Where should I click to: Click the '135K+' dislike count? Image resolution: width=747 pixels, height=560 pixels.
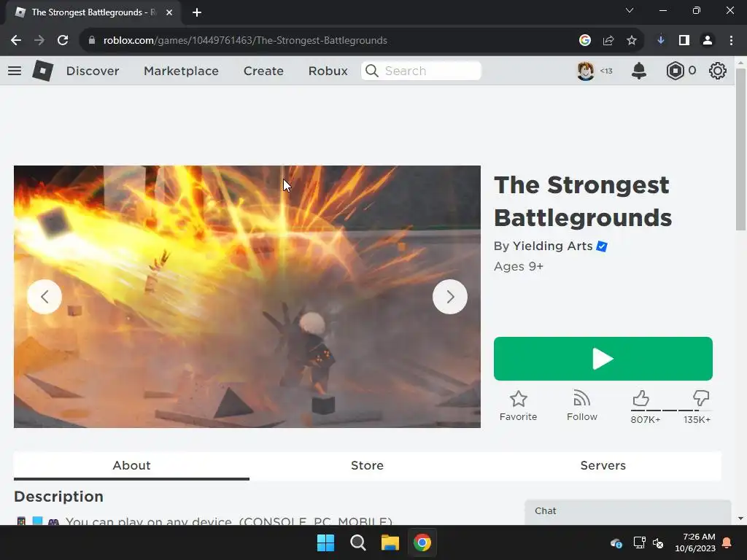(697, 419)
